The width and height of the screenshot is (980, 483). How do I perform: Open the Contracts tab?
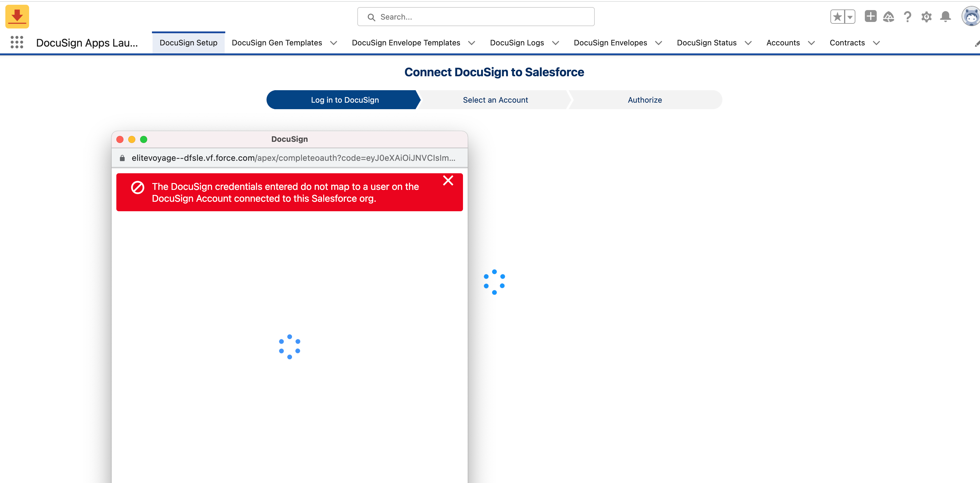click(x=847, y=43)
